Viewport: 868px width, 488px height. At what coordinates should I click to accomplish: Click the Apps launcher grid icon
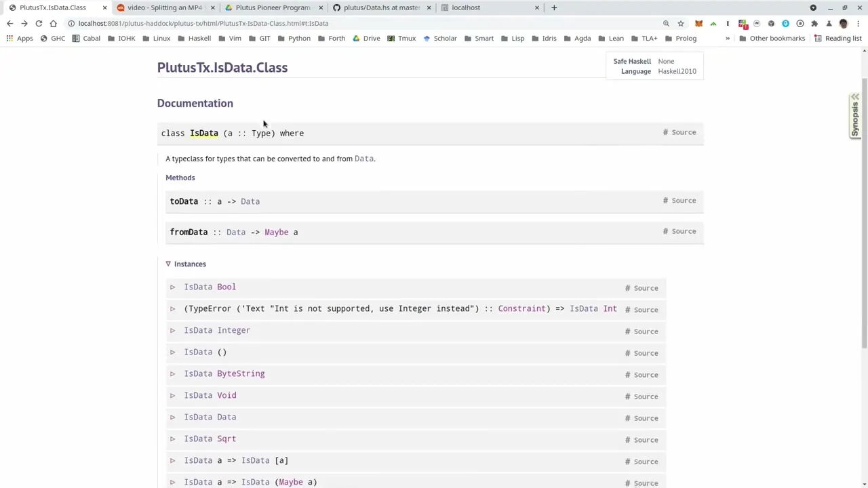click(9, 38)
